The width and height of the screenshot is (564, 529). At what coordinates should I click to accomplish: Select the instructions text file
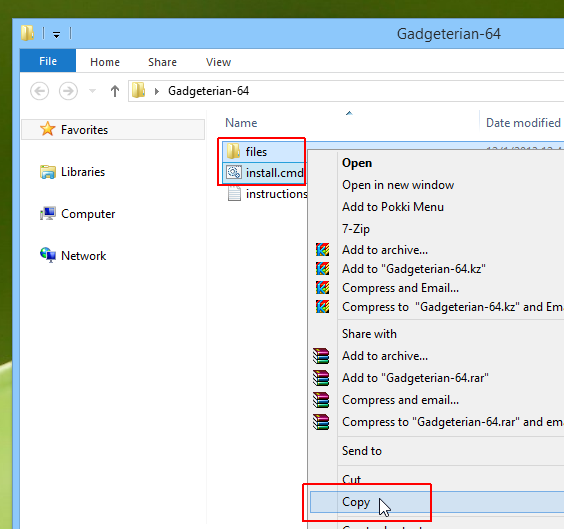(276, 194)
